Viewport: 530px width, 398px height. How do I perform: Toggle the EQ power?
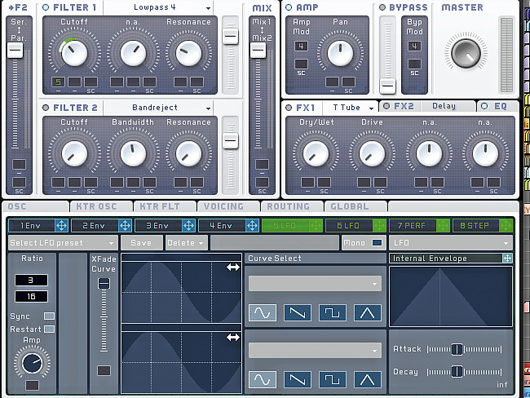(484, 106)
